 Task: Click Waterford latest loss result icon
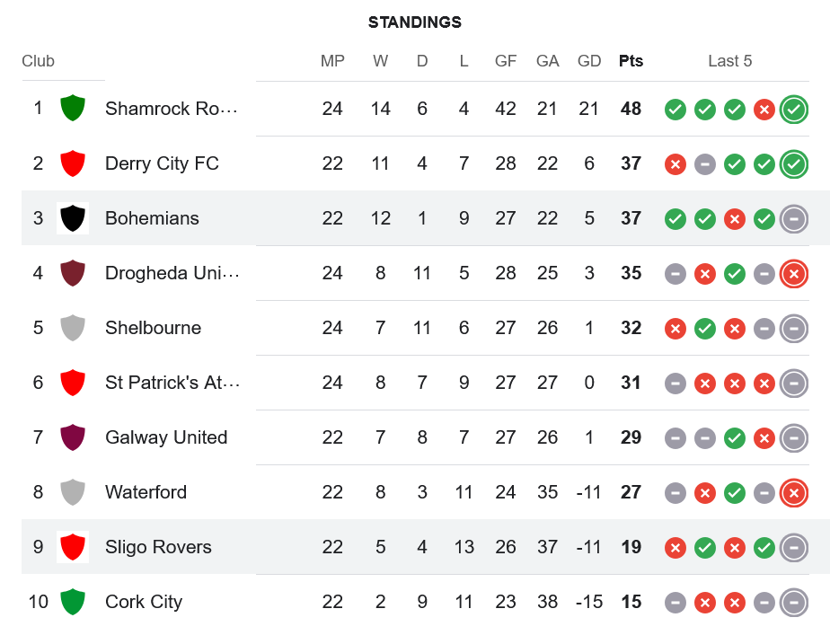pos(794,493)
